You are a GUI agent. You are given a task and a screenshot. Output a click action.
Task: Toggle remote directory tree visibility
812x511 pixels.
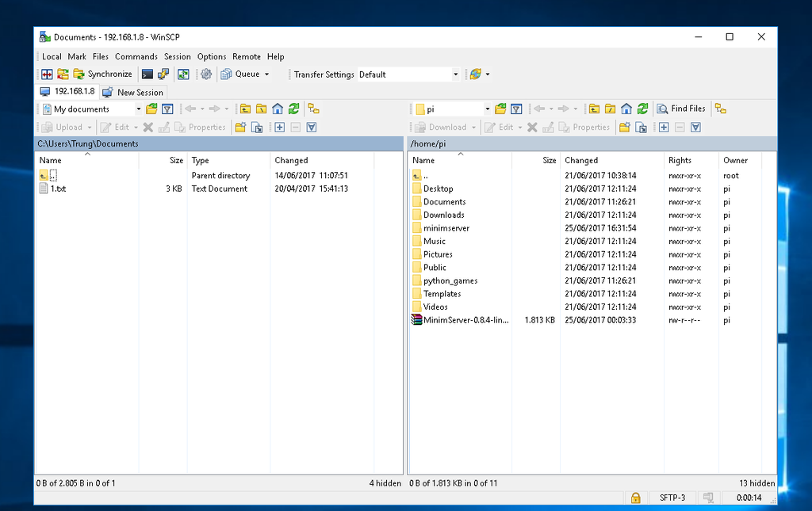tap(721, 109)
